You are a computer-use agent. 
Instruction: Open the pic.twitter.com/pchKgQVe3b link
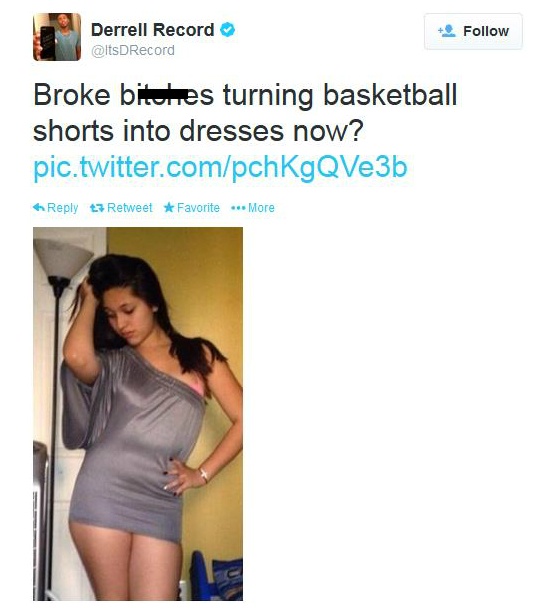[221, 167]
